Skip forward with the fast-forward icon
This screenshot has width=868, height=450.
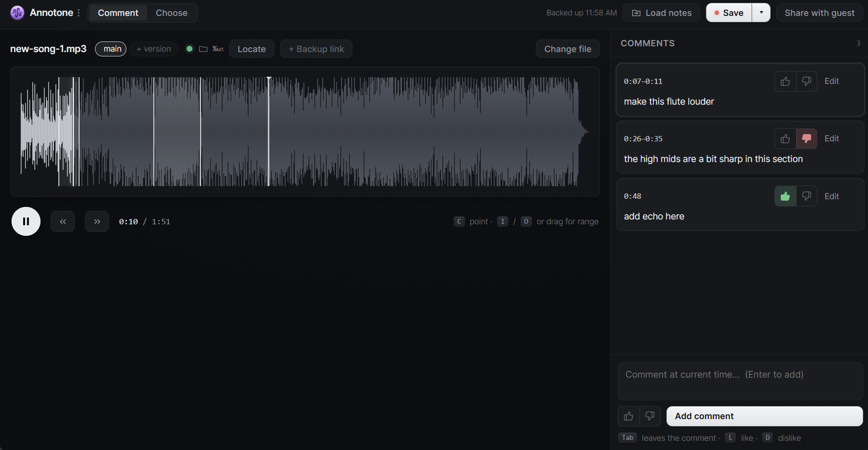[x=97, y=221]
